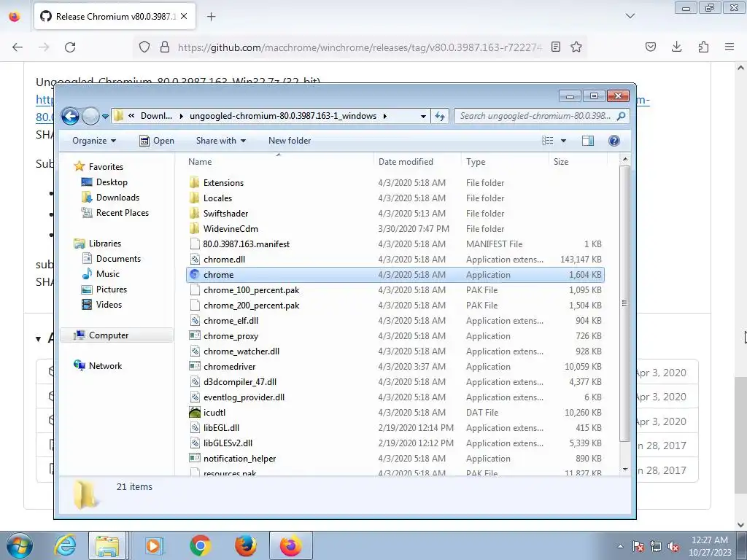The image size is (747, 560).
Task: Select the chrome_elf.dll file icon
Action: pos(194,321)
